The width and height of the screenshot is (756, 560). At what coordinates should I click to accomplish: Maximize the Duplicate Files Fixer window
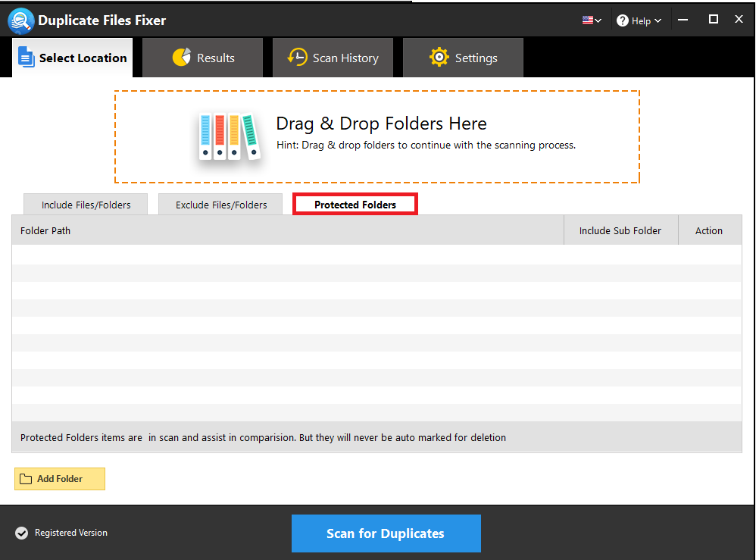pyautogui.click(x=714, y=19)
